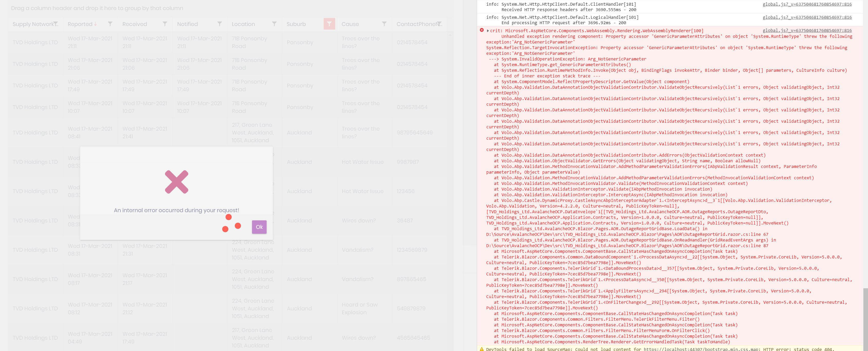Click the Suburb column header text
The image size is (868, 351).
click(296, 24)
